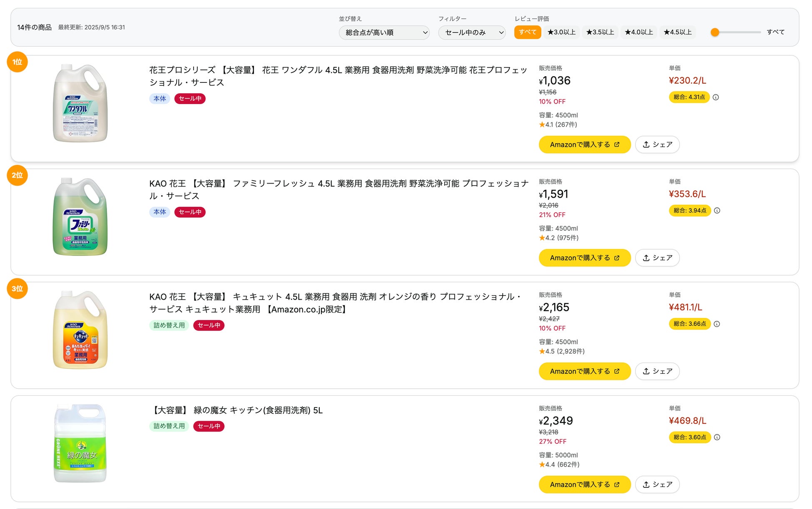Filter reviews by ★4.0以上
The height and width of the screenshot is (509, 812).
[x=639, y=32]
